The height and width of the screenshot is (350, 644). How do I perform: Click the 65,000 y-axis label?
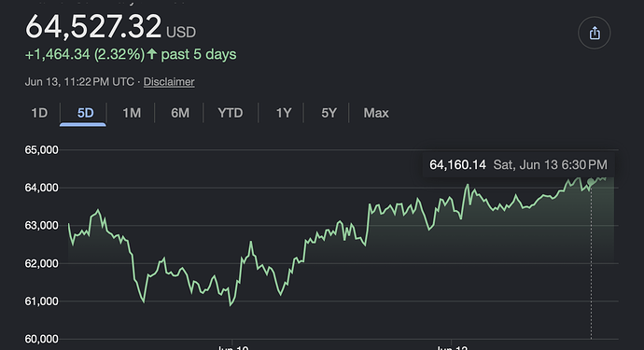(x=41, y=150)
